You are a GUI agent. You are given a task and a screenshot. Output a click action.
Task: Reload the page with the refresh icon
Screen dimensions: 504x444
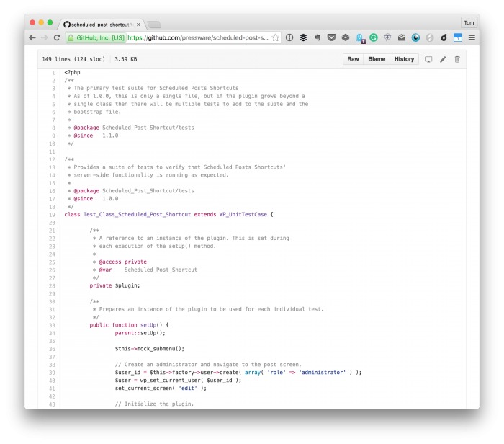tap(57, 37)
